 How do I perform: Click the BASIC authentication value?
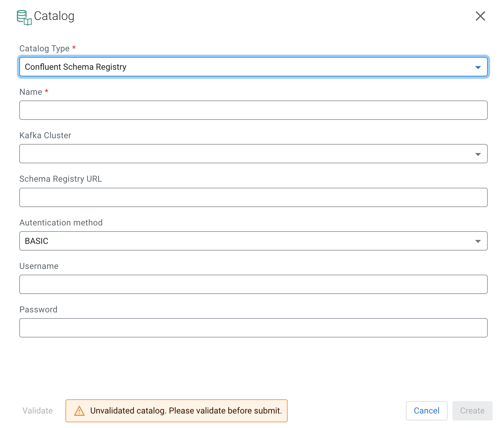click(37, 241)
